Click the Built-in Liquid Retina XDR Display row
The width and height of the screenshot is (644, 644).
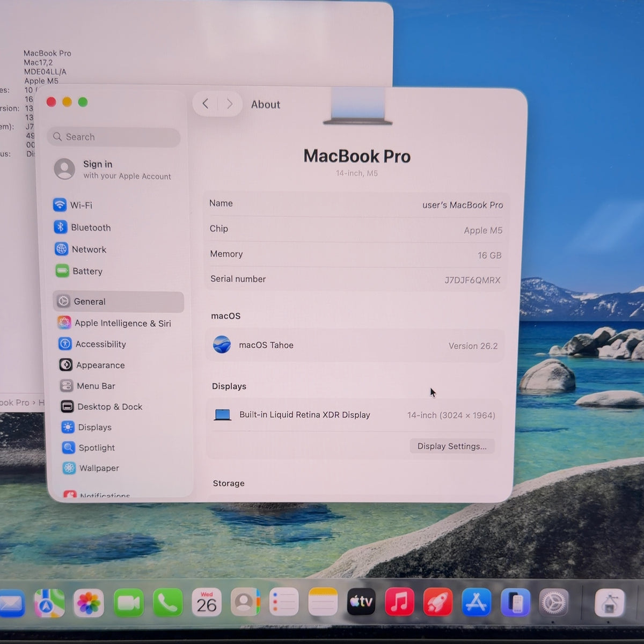[x=354, y=415]
